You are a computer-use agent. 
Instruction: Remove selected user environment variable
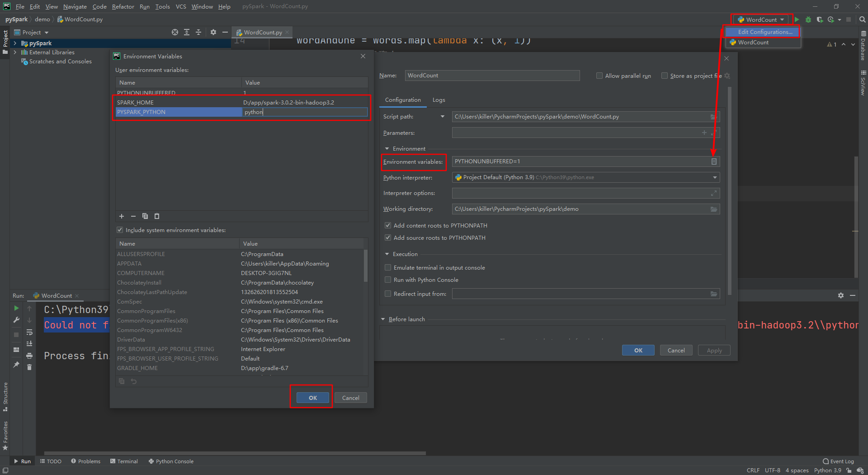coord(133,216)
